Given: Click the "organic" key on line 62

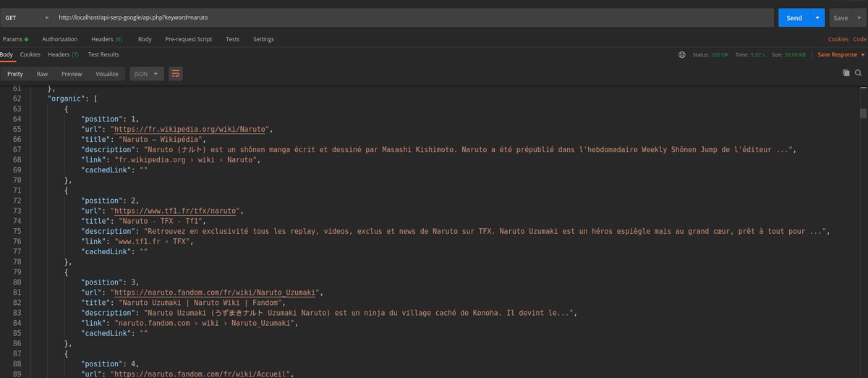Looking at the screenshot, I should [x=66, y=98].
